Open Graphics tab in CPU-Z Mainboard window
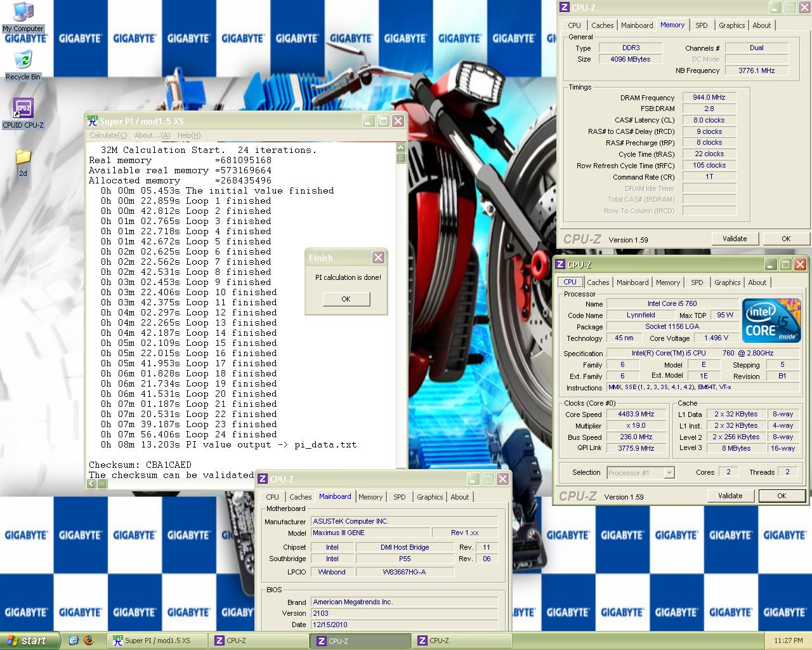 [x=430, y=497]
